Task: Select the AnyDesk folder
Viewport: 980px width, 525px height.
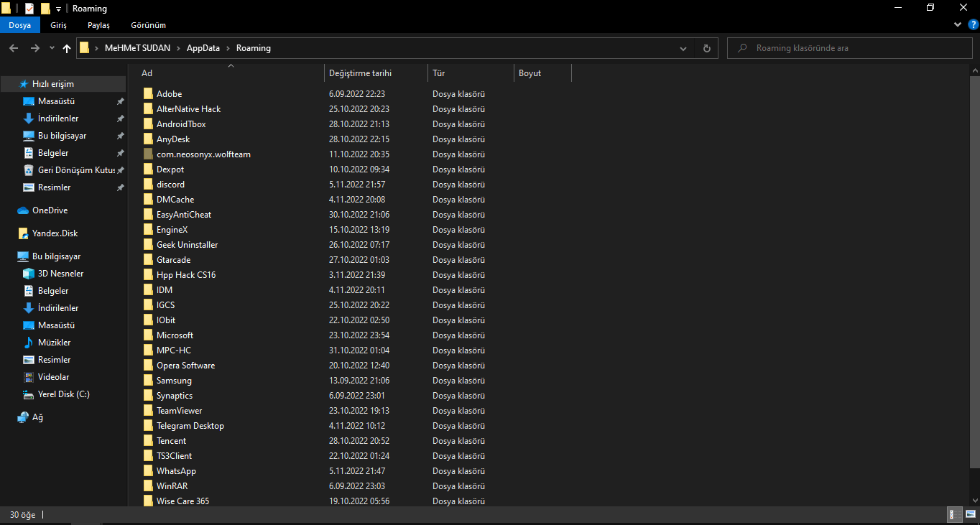Action: click(x=173, y=139)
